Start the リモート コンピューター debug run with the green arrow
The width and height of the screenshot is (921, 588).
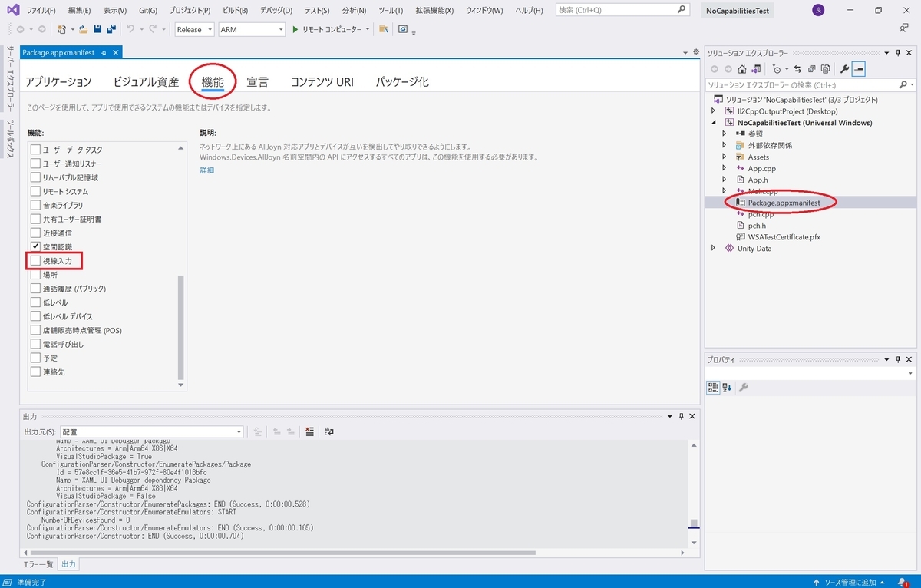pos(295,29)
